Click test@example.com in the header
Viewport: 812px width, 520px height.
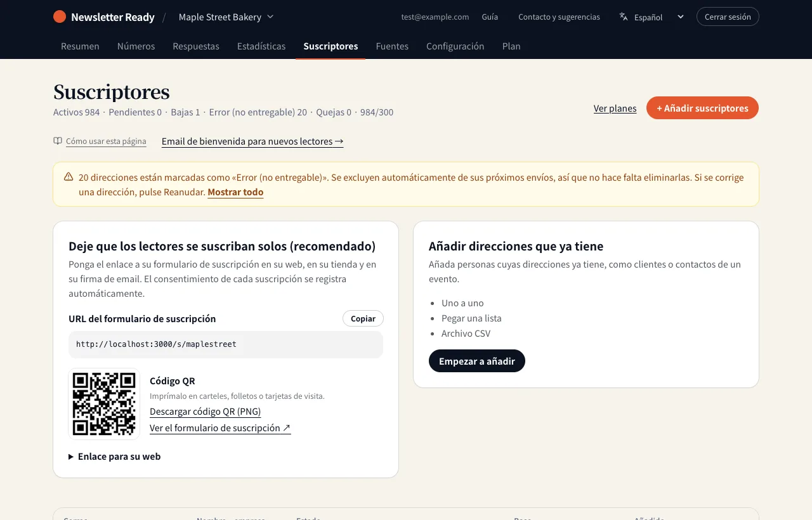[x=435, y=17]
